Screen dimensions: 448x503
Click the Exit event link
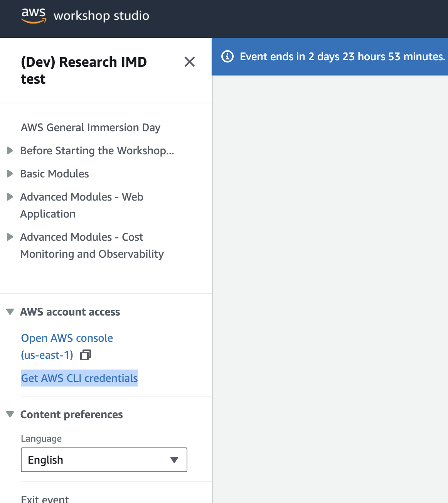pos(45,499)
